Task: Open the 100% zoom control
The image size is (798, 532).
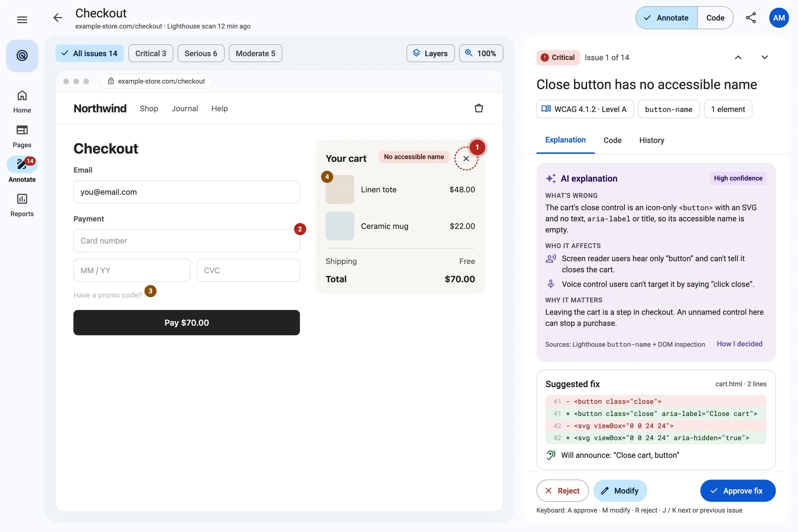Action: point(481,53)
